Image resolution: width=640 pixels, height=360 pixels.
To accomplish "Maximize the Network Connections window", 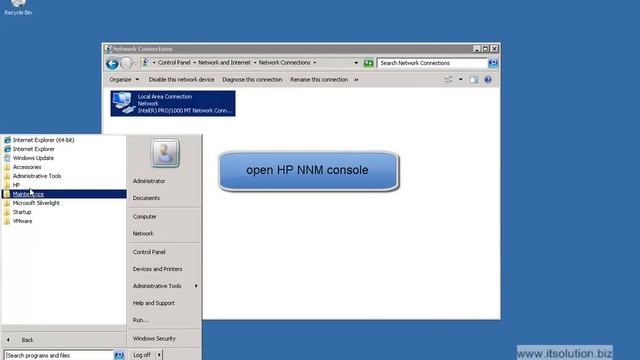I will (485, 49).
